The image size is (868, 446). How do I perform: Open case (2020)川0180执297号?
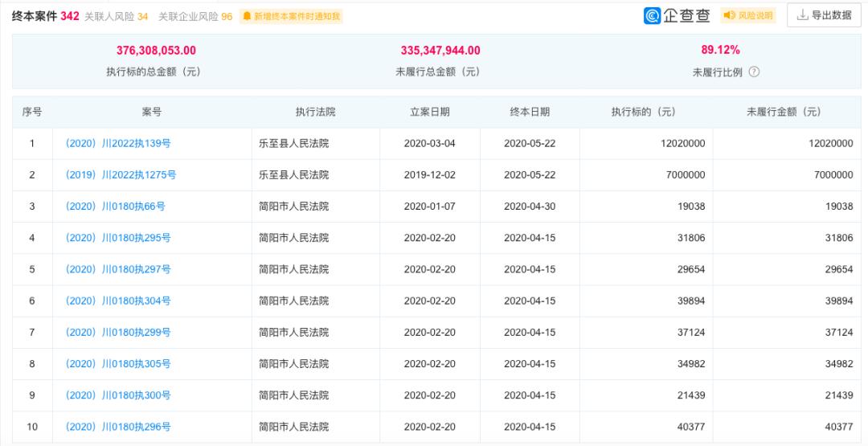tap(118, 269)
